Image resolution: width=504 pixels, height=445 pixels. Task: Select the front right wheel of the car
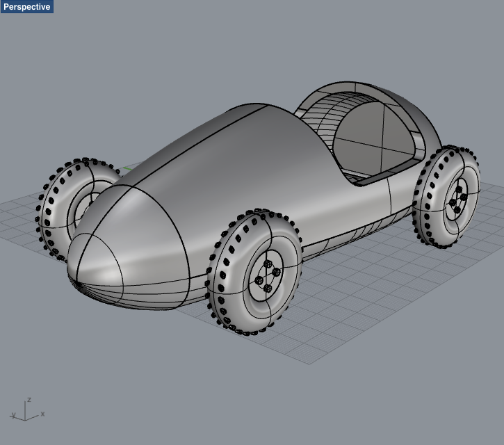click(x=254, y=272)
